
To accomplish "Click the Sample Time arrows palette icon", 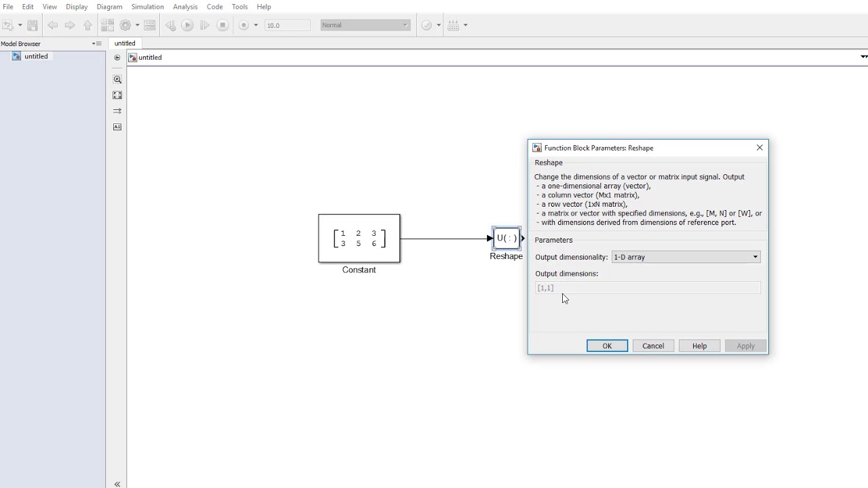I will [117, 111].
